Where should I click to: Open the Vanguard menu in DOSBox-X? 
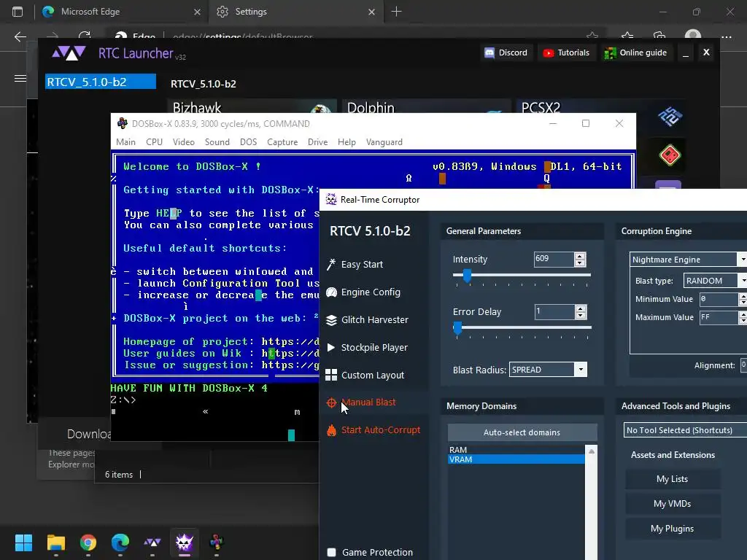384,142
